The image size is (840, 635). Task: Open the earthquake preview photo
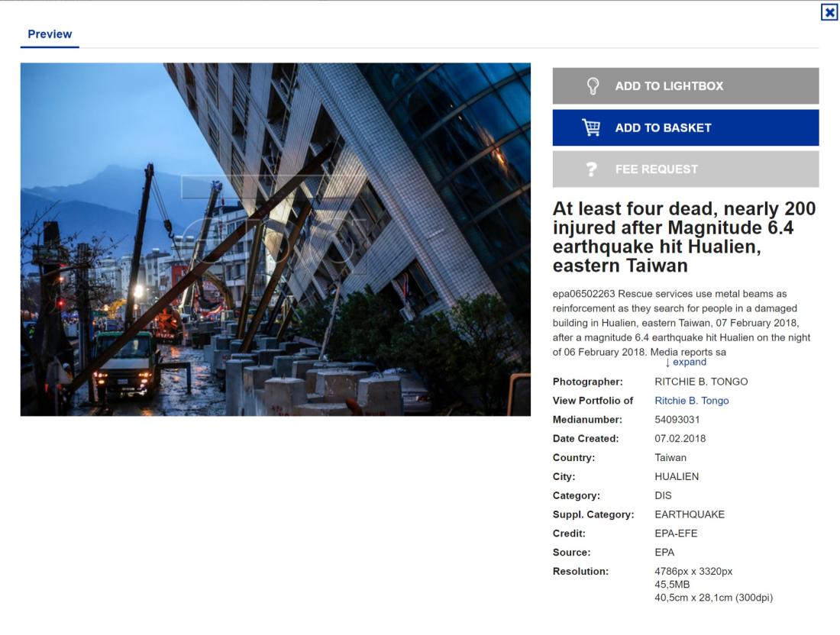276,240
